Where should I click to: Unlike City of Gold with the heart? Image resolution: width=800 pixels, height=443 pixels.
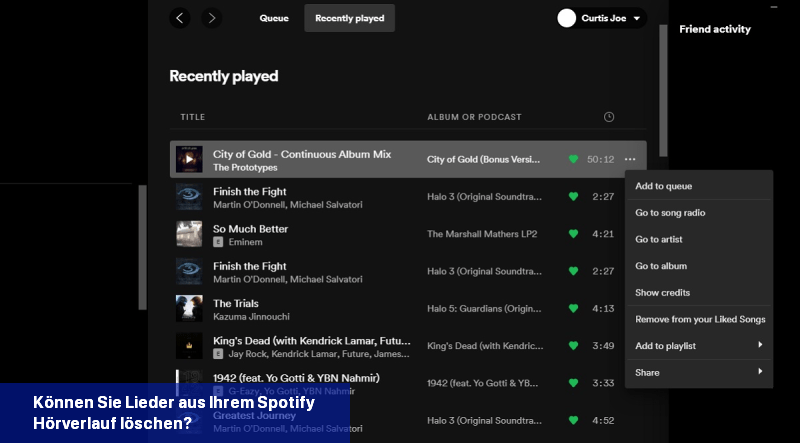573,159
